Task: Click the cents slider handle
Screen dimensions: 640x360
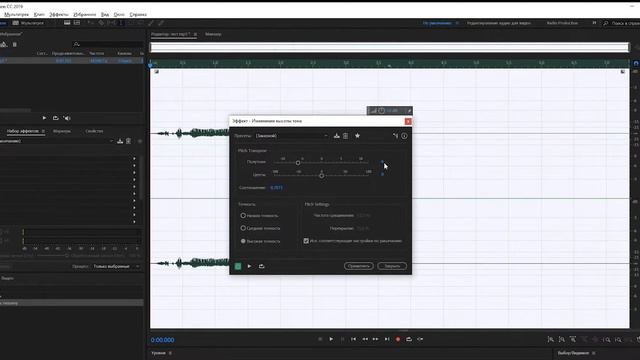Action: point(321,176)
